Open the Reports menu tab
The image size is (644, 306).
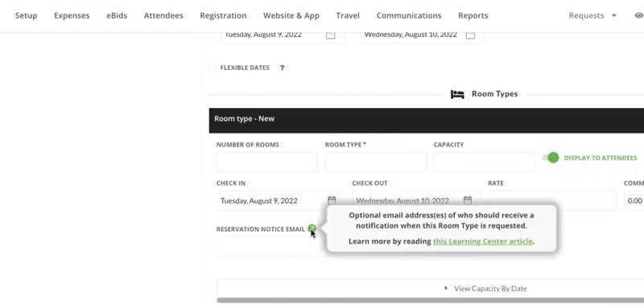click(473, 15)
